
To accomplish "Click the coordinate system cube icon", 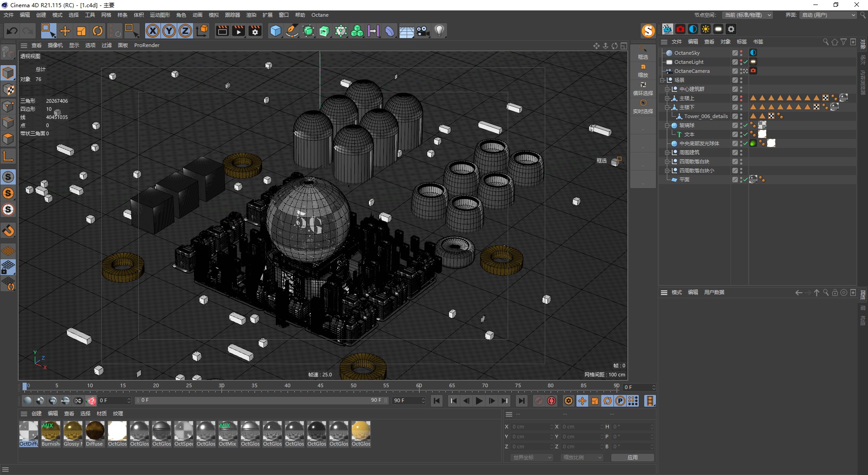I will (203, 31).
